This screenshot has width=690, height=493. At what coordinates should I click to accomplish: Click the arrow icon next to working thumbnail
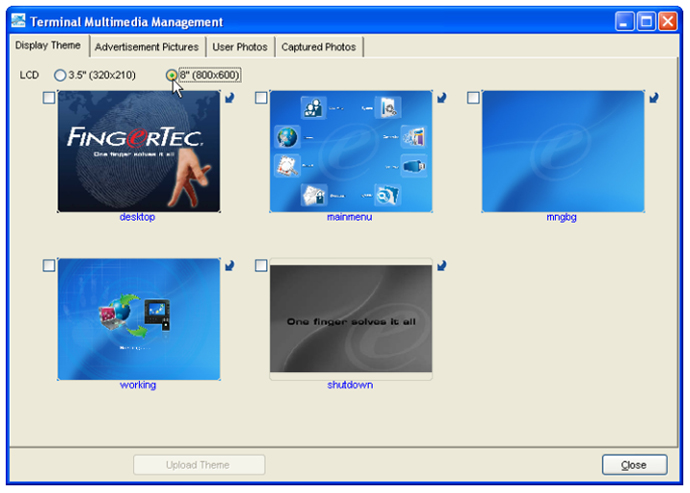pos(230,265)
